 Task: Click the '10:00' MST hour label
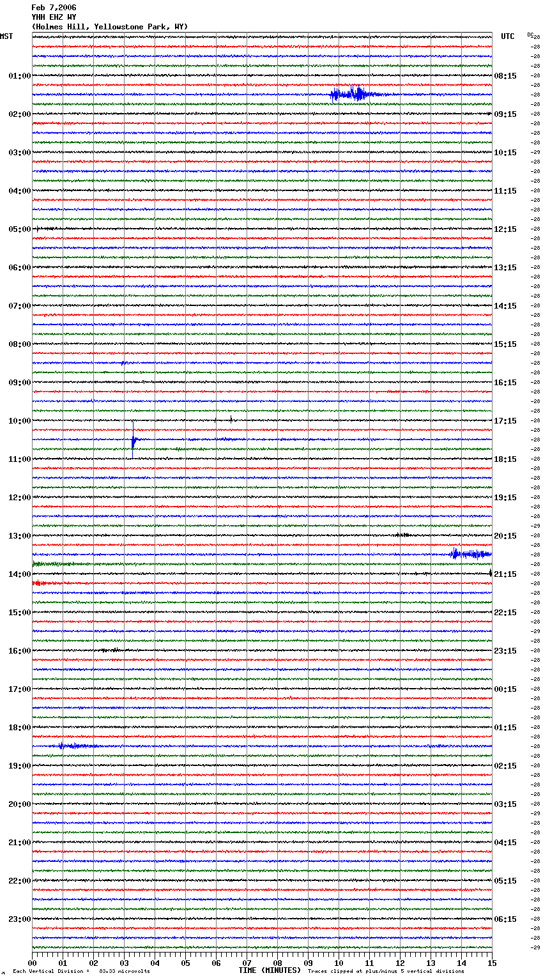(19, 421)
